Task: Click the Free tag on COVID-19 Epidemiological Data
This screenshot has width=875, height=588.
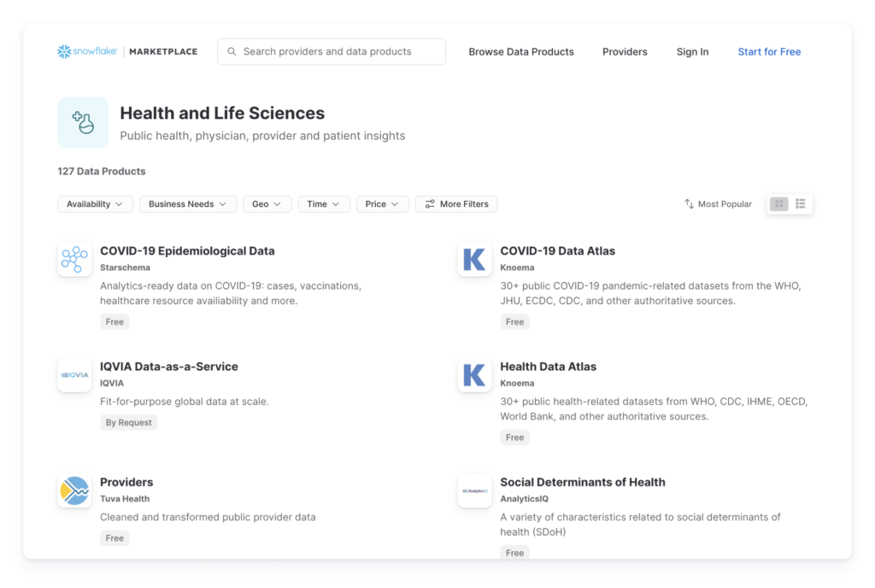Action: (x=115, y=321)
